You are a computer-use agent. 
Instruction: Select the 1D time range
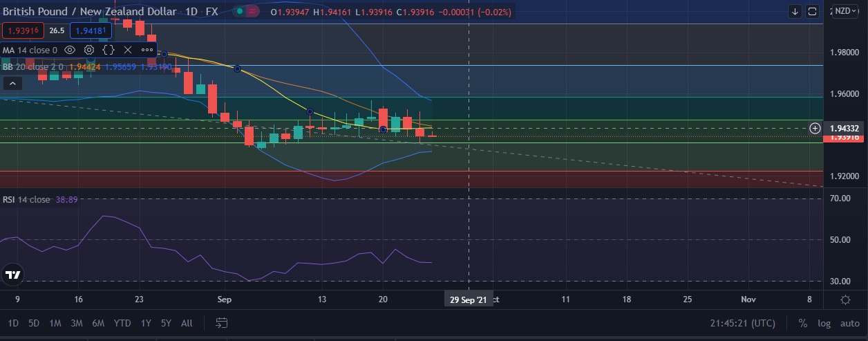14,323
